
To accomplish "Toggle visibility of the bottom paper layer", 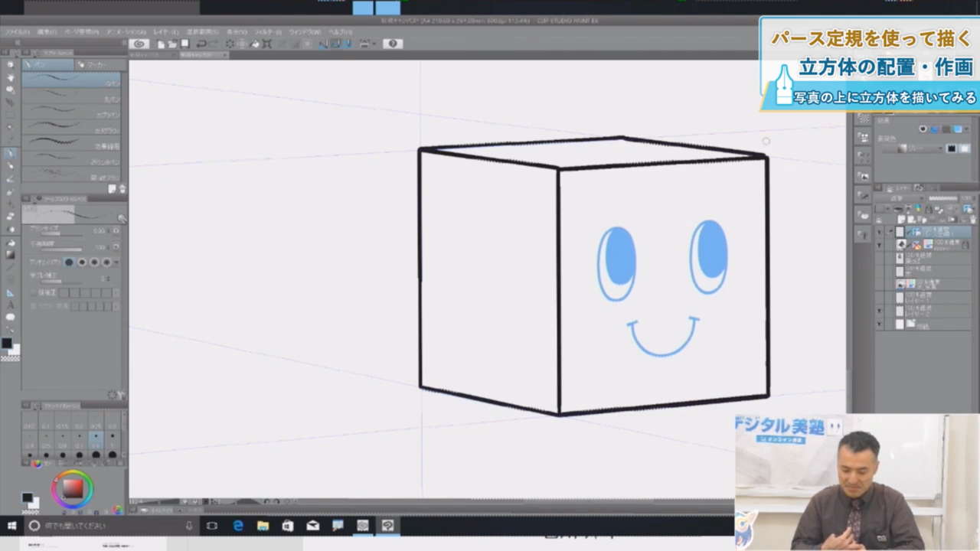I will tap(879, 324).
